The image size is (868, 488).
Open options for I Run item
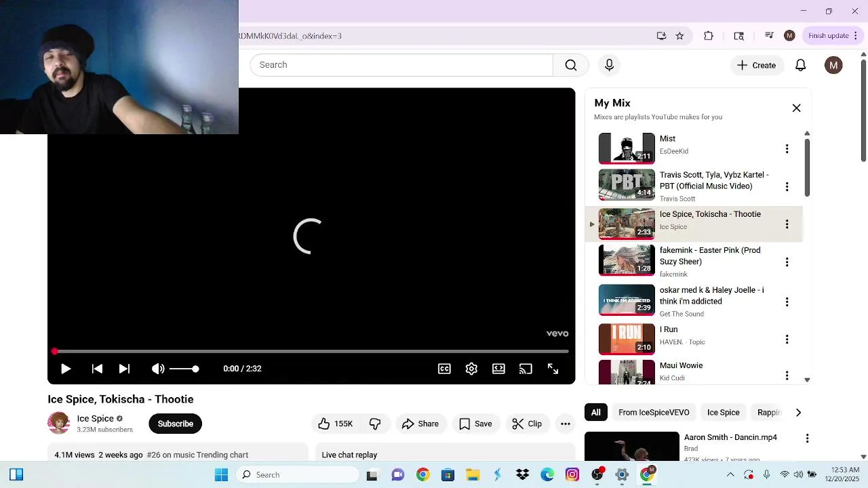pos(787,339)
